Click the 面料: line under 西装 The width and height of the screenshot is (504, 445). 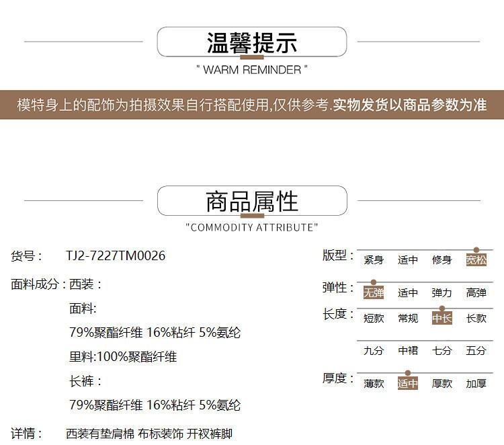[x=83, y=309]
